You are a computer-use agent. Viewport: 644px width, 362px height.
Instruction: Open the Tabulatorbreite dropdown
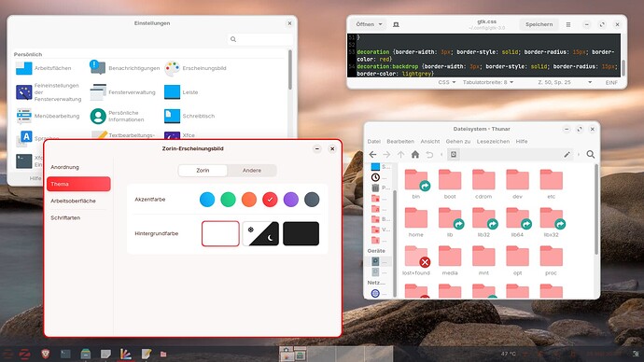click(x=488, y=82)
